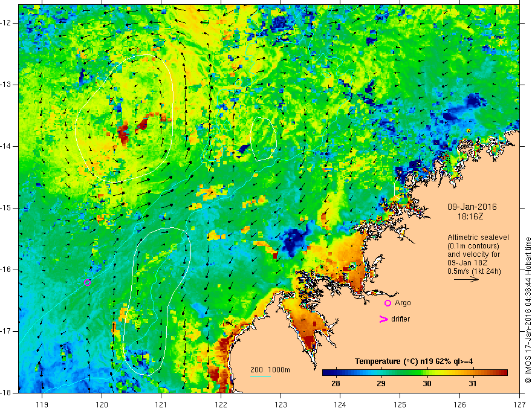Click the magenta drifter legend arrow symbol

(x=384, y=319)
